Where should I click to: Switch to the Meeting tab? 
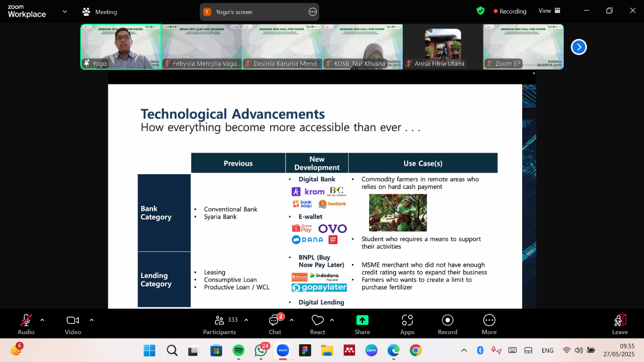(x=99, y=12)
